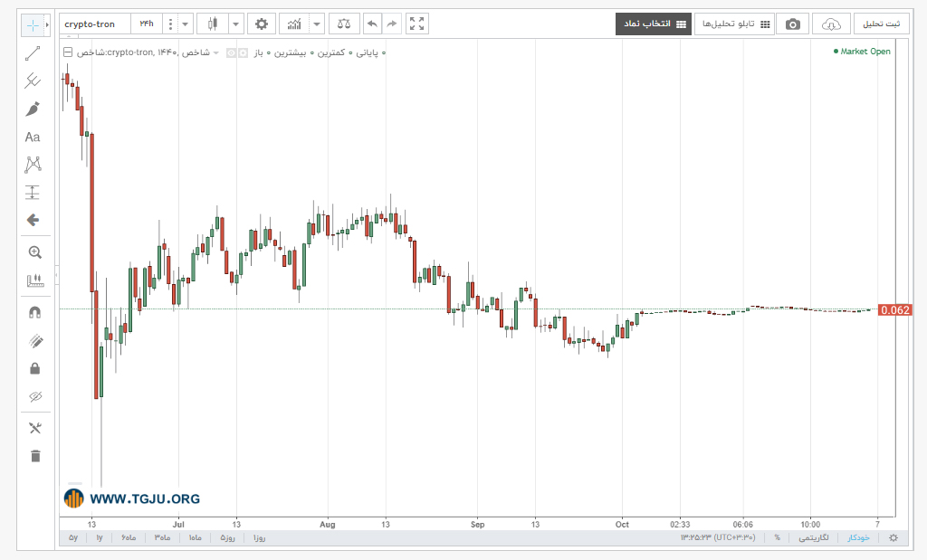Click the cloud save/load icon

[831, 24]
